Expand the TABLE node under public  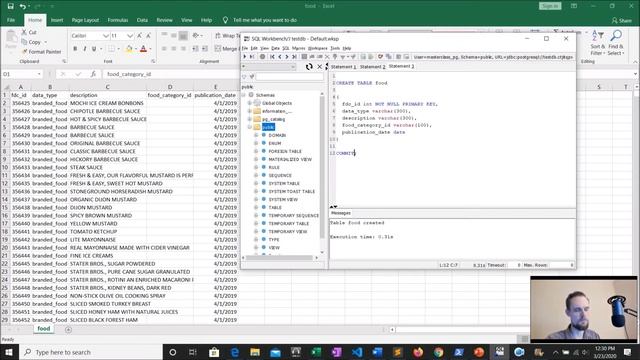click(256, 207)
